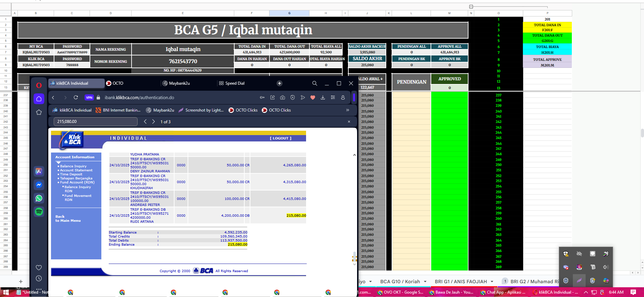Open Tahapan Berjangka link

point(76,178)
